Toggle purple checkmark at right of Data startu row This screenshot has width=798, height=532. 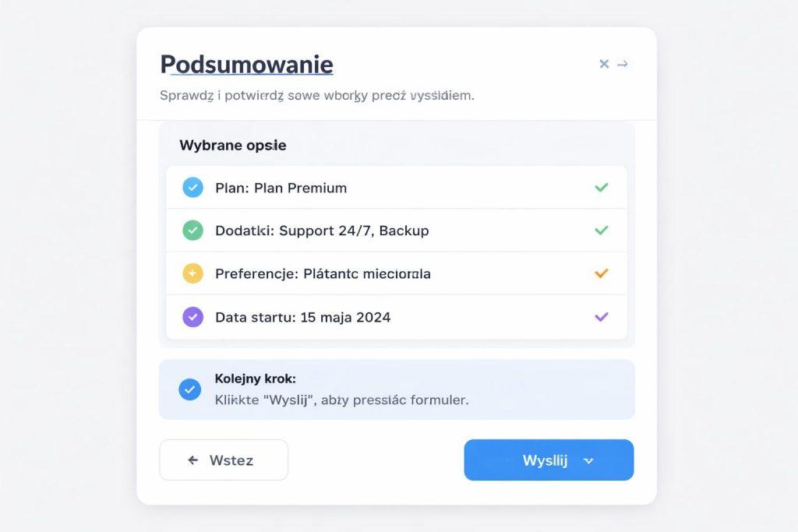point(601,317)
